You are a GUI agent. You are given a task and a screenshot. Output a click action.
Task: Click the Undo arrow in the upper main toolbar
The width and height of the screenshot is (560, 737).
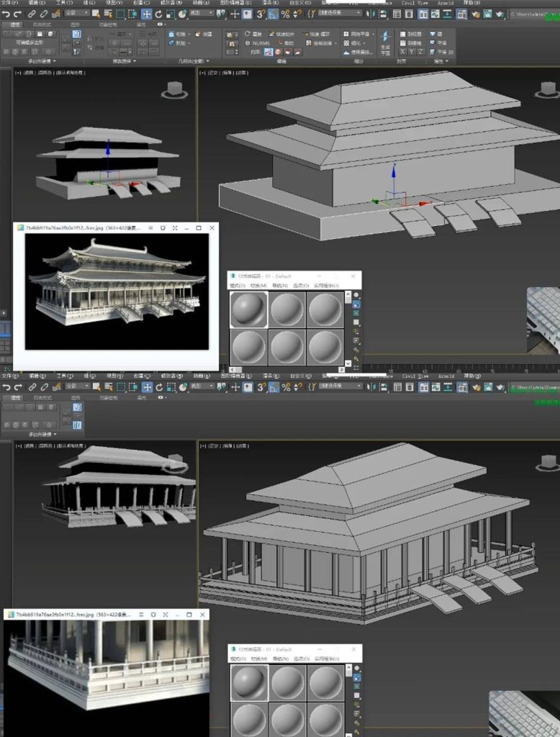6,14
